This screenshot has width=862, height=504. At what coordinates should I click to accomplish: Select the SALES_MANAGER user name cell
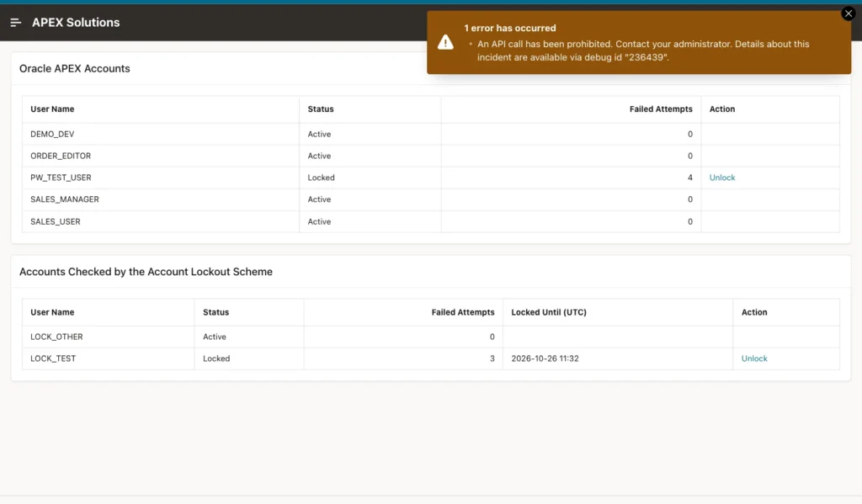click(161, 199)
